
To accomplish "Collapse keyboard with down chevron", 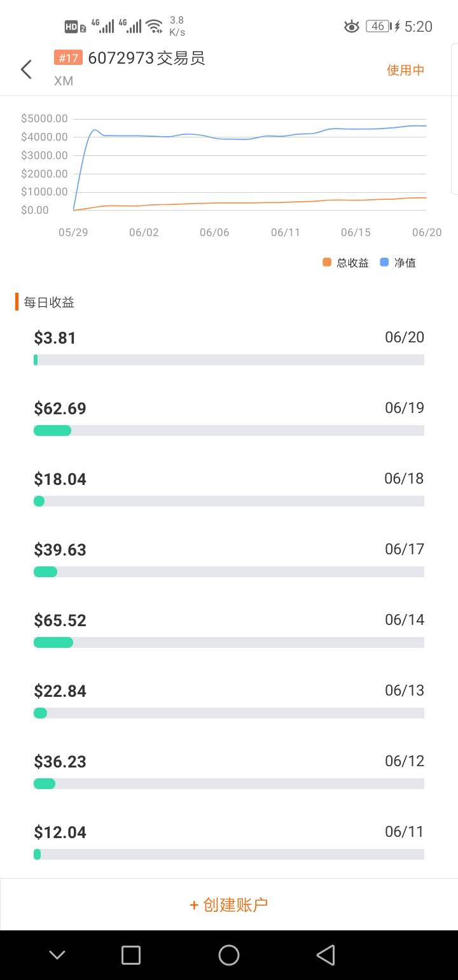I will tap(57, 955).
